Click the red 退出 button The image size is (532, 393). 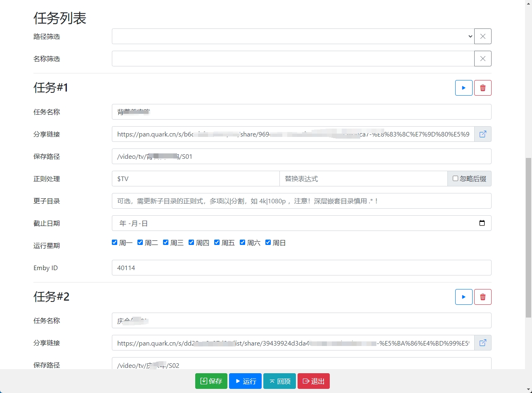tap(313, 381)
